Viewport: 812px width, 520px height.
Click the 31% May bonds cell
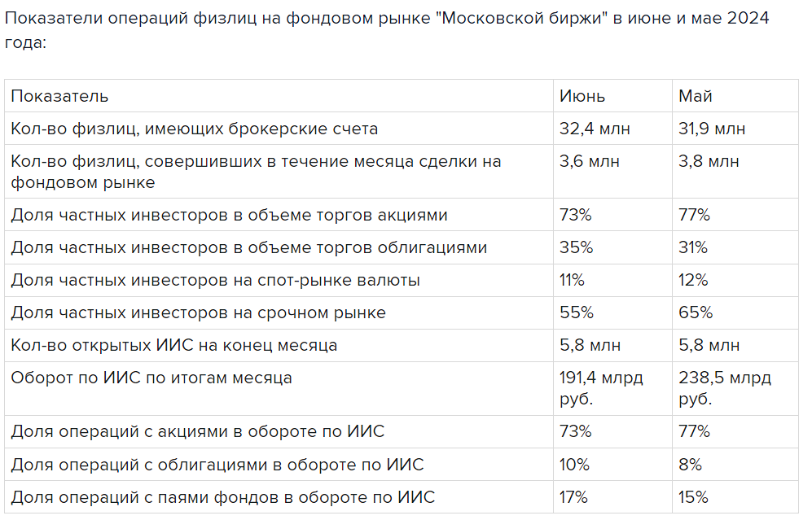(693, 247)
